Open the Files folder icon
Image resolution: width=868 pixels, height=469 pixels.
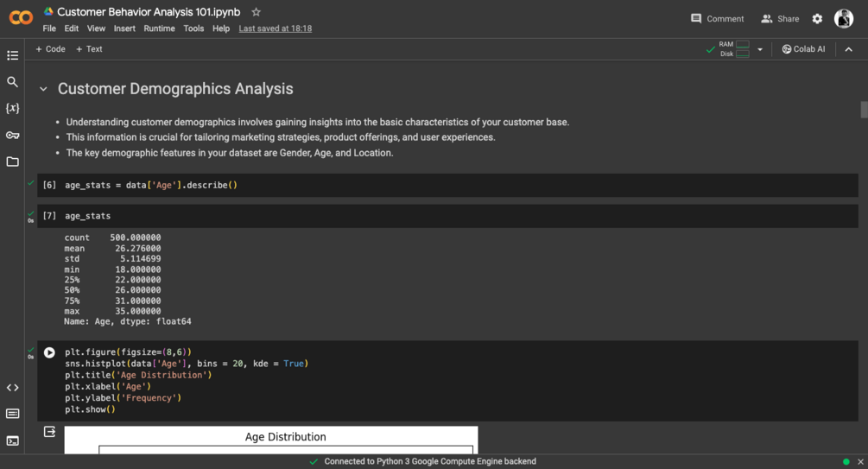pyautogui.click(x=12, y=162)
